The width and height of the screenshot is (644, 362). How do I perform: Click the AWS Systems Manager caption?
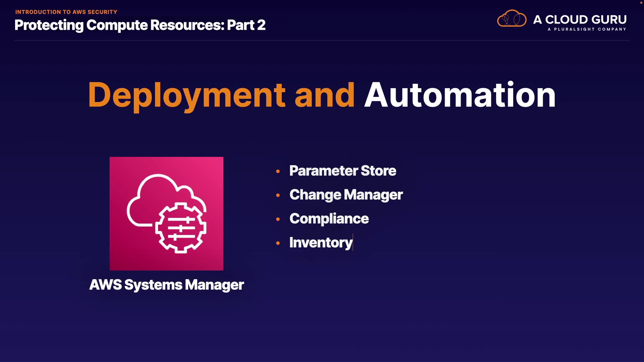click(166, 285)
